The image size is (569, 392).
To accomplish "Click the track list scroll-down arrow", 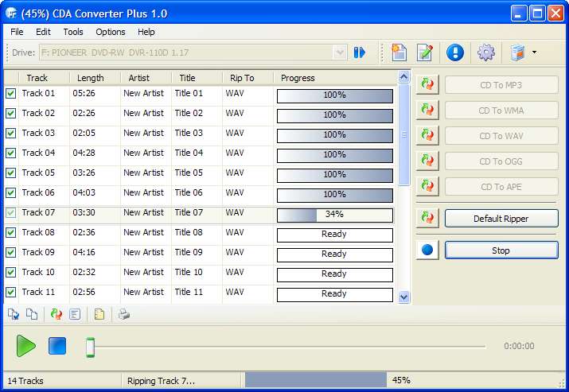I will pos(403,297).
